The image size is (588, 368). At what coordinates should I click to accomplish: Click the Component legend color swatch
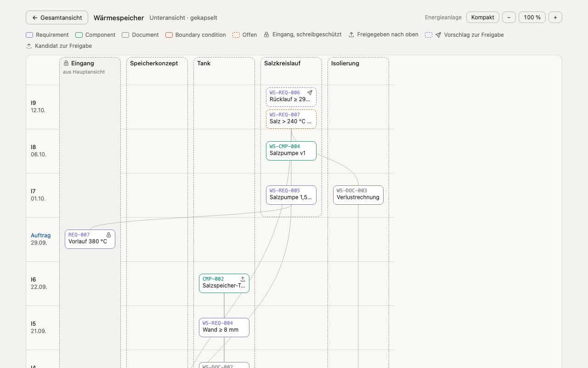point(79,35)
